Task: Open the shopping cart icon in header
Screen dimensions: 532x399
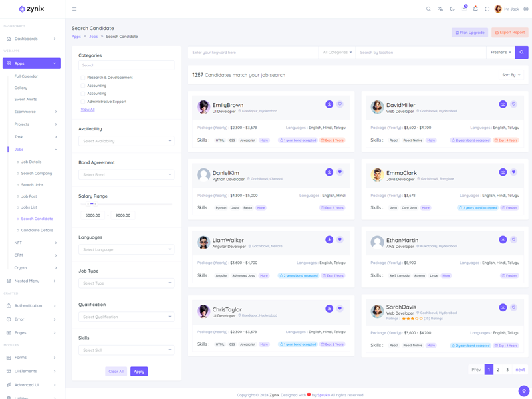Action: click(464, 9)
